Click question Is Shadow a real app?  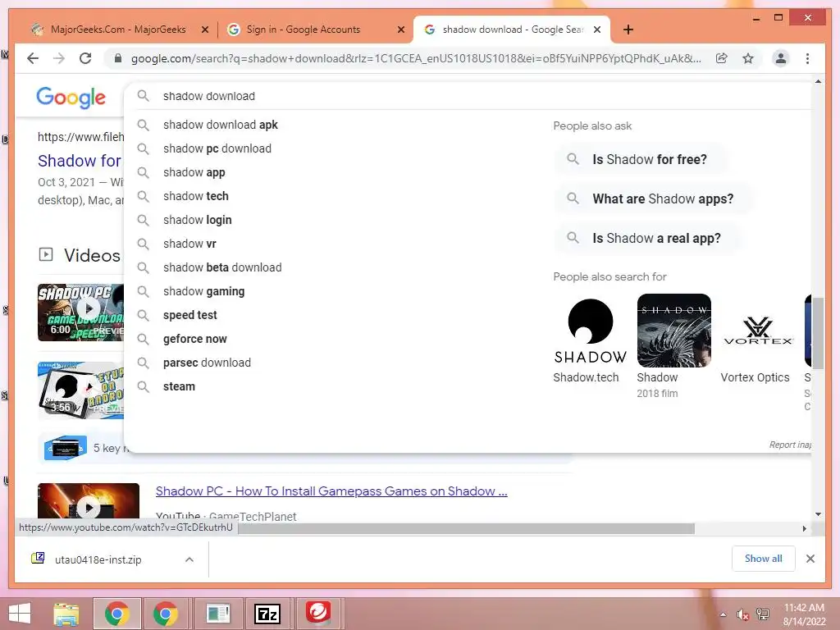click(x=648, y=239)
